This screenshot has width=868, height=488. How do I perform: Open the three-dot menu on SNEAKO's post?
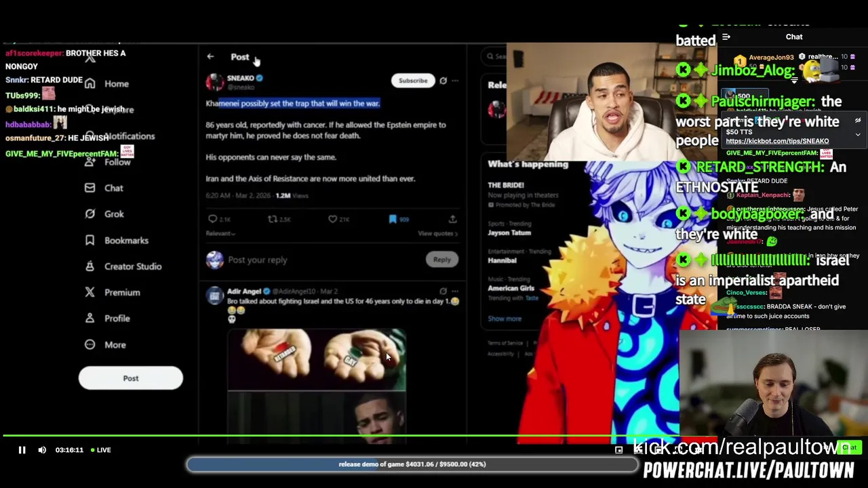[x=455, y=81]
